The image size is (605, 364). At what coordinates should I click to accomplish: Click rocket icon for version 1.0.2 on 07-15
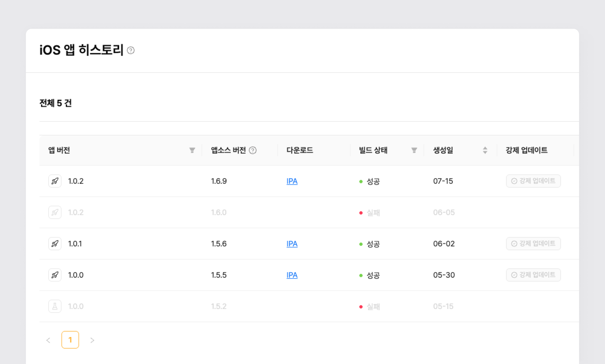[55, 181]
